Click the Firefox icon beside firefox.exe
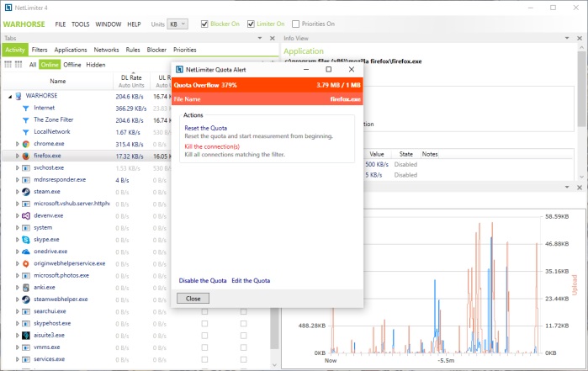Image resolution: width=588 pixels, height=371 pixels. (x=26, y=156)
